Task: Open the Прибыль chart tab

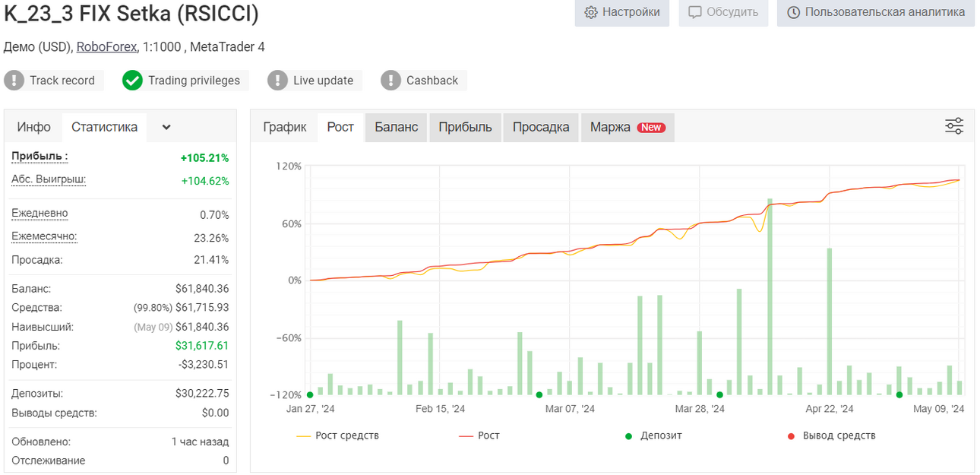Action: point(466,127)
